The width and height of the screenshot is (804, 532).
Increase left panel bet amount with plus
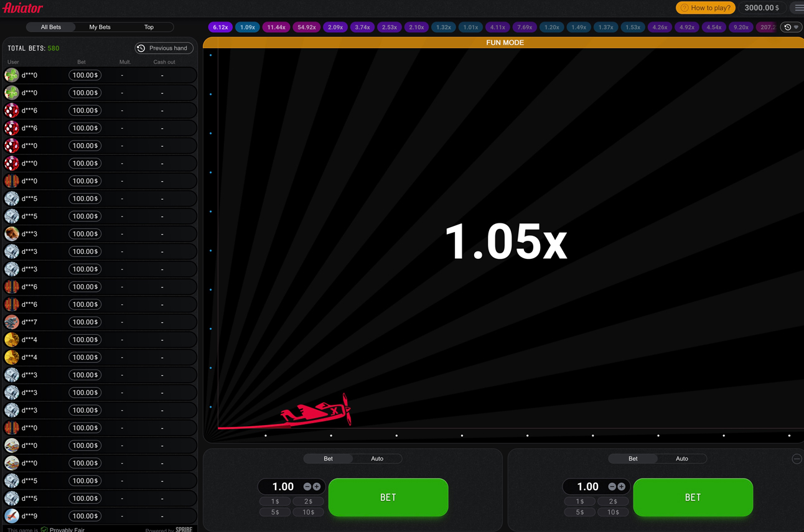pos(317,487)
